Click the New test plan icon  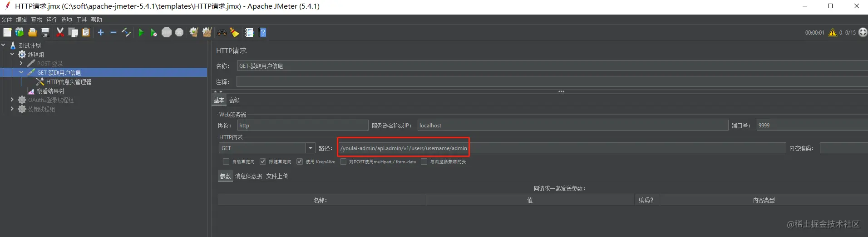click(x=7, y=32)
